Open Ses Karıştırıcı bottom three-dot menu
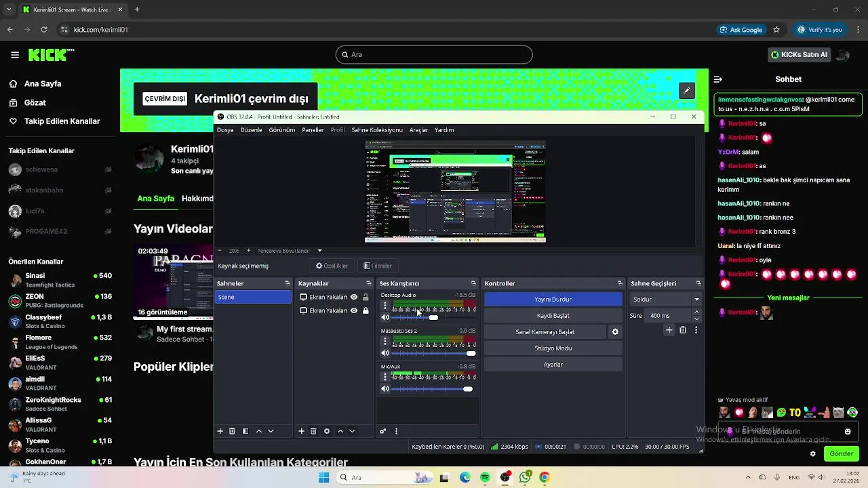The height and width of the screenshot is (488, 868). click(x=396, y=431)
